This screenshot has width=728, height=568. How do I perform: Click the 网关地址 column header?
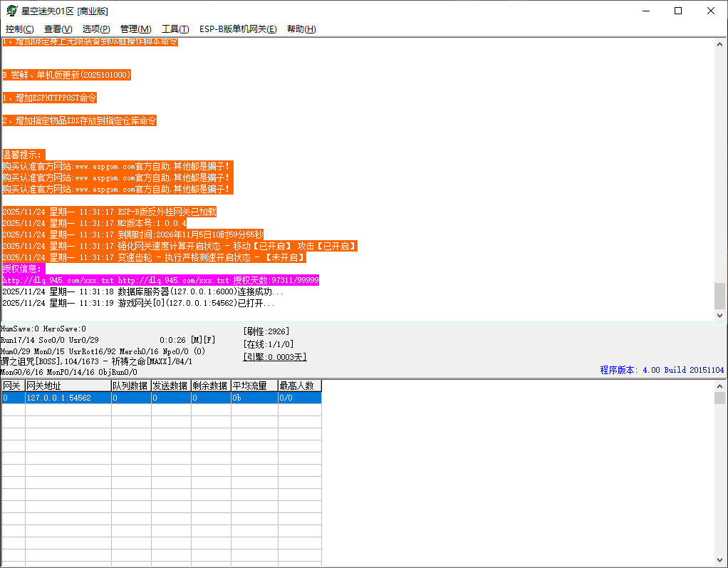tap(67, 386)
